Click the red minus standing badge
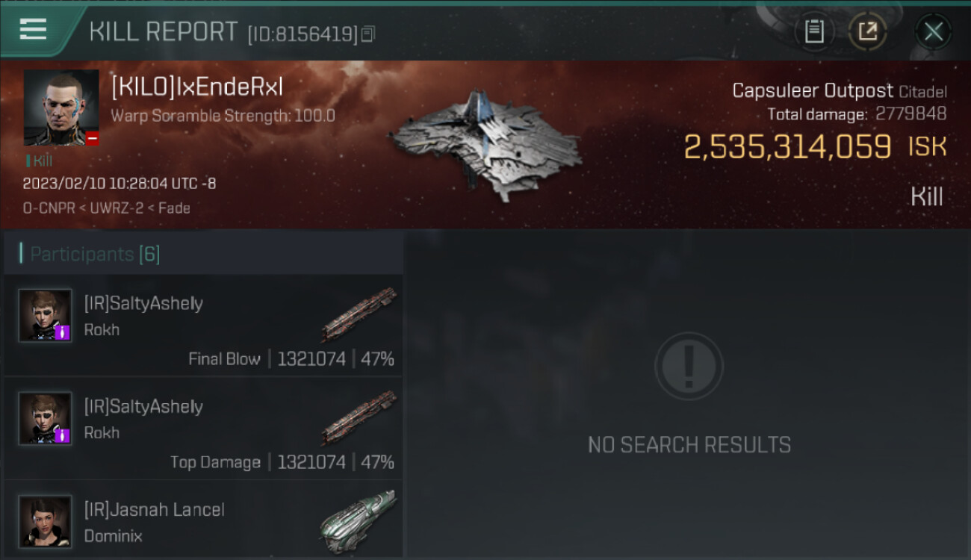 tap(92, 138)
